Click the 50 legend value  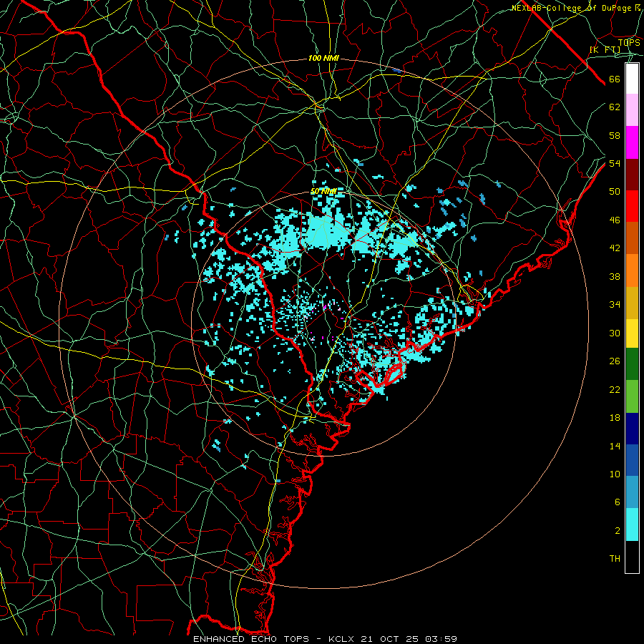pos(615,191)
